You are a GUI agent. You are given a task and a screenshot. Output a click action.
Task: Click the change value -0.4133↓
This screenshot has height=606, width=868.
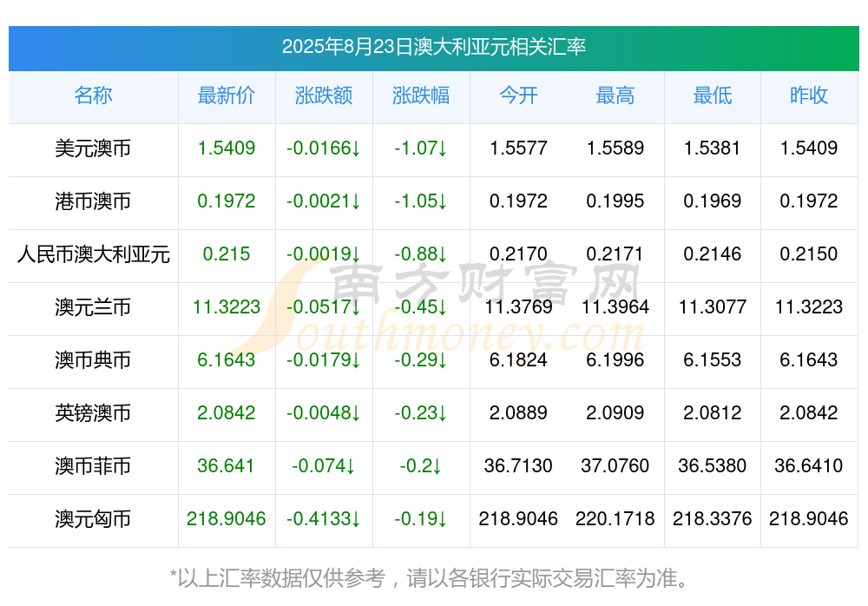tap(324, 519)
